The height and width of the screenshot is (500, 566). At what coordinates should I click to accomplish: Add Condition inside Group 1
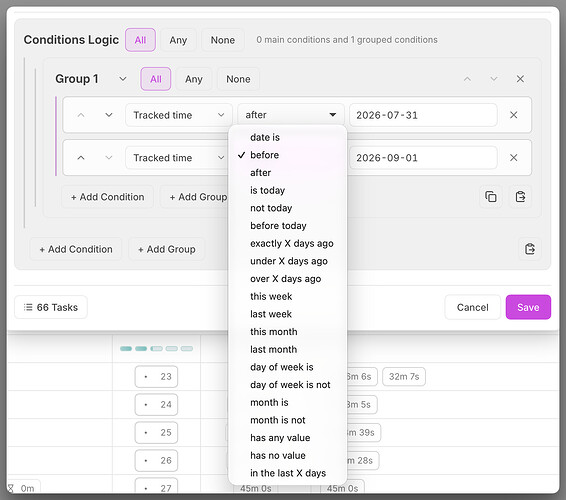click(x=108, y=197)
